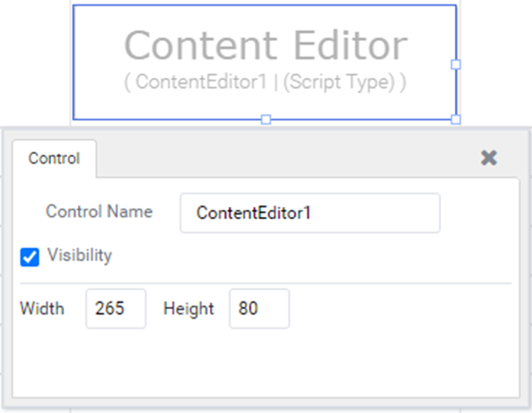Close the Control properties panel
The image size is (532, 413).
tap(489, 158)
